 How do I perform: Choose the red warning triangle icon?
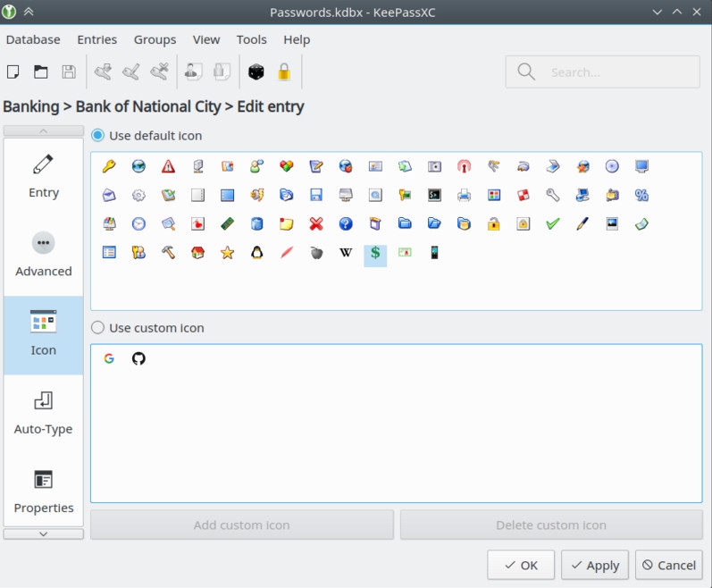pyautogui.click(x=168, y=166)
